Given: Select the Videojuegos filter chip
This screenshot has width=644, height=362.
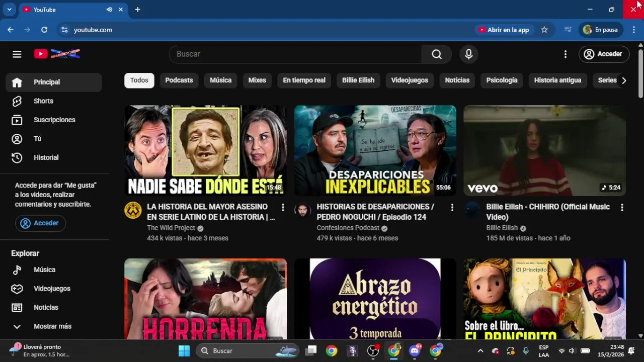Looking at the screenshot, I should pos(410,80).
